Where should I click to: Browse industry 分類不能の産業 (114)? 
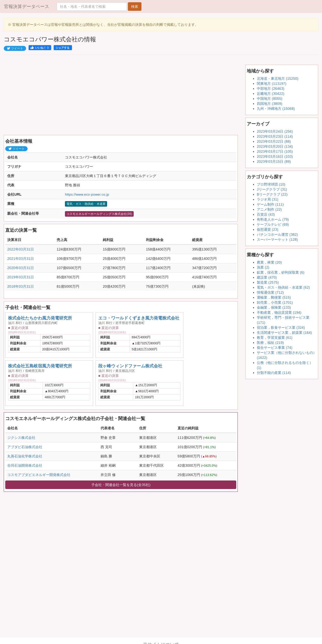click(274, 373)
